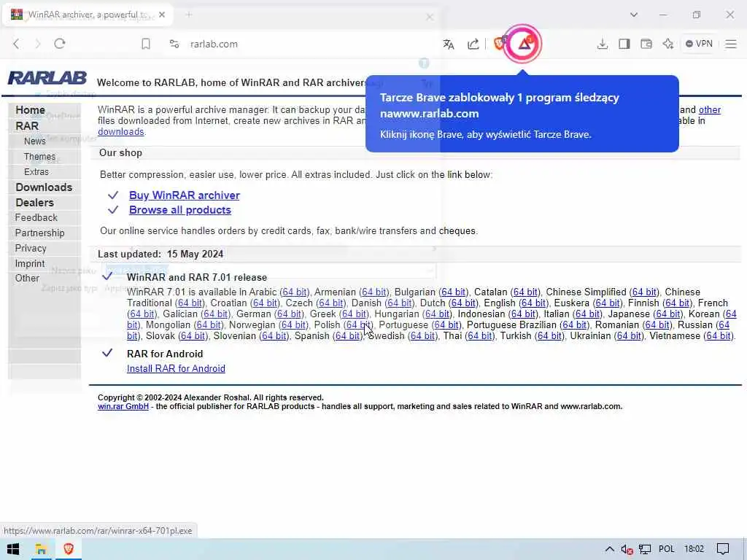The image size is (747, 560).
Task: Select the WinRAR archiver browser tab
Action: coord(88,15)
